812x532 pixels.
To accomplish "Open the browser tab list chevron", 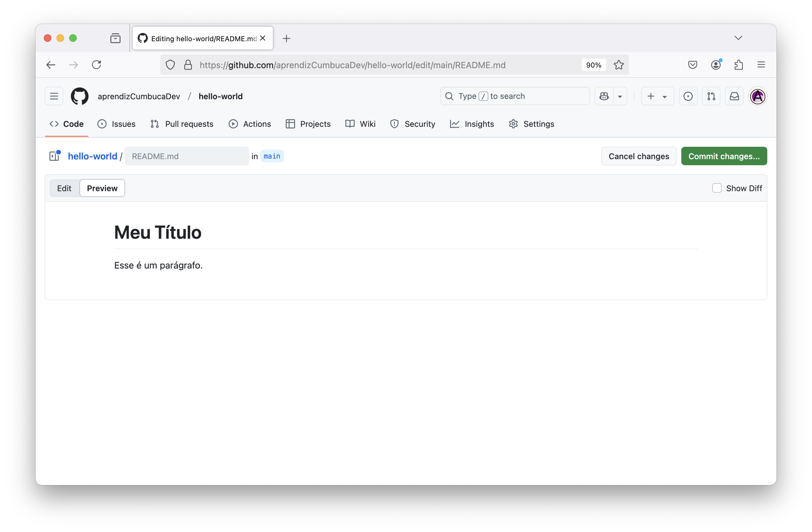I will (x=738, y=38).
